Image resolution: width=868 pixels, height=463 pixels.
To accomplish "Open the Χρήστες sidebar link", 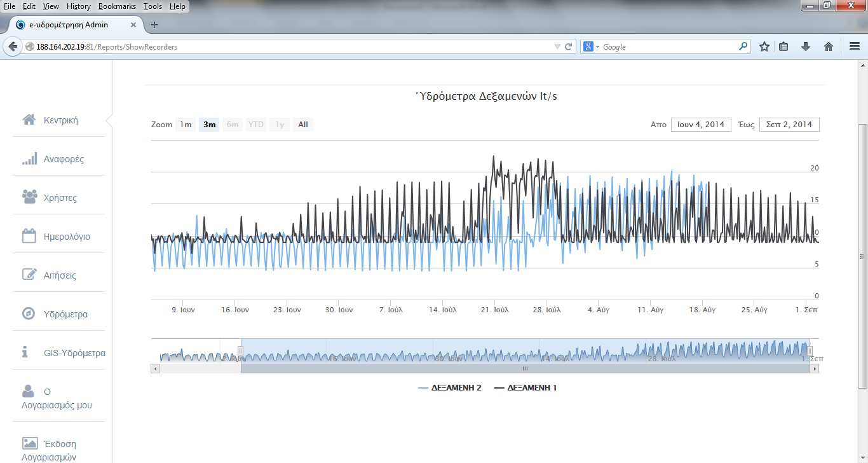I will [60, 198].
